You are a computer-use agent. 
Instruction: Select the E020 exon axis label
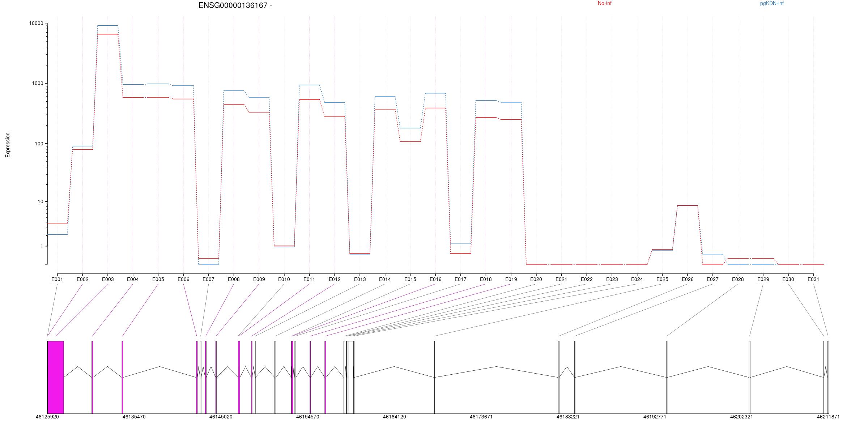[536, 279]
